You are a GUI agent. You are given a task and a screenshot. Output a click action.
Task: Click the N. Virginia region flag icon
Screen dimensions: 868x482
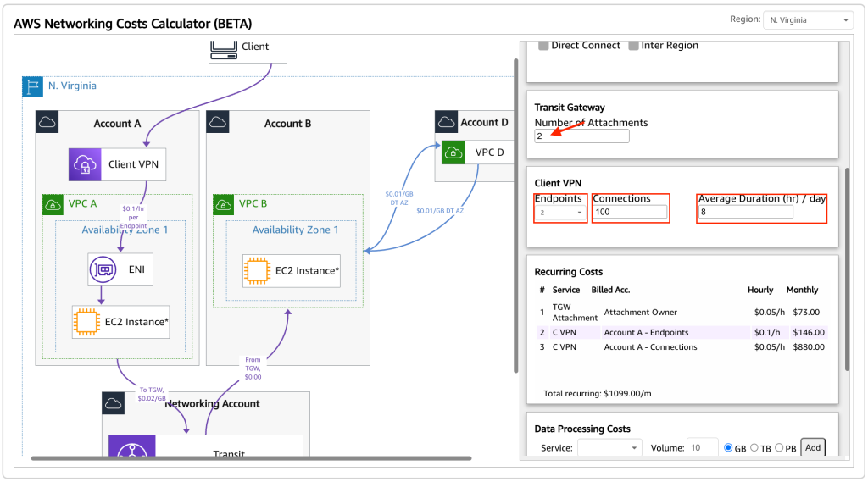click(x=33, y=86)
